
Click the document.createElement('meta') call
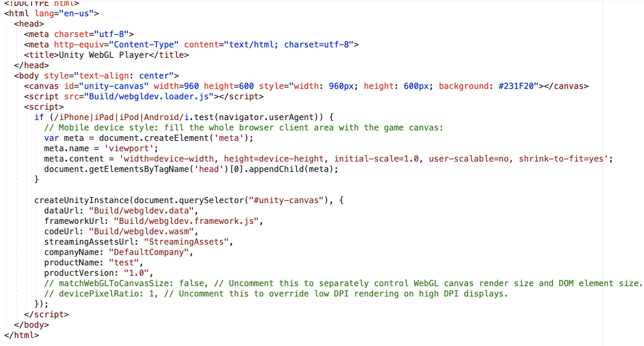coord(174,138)
